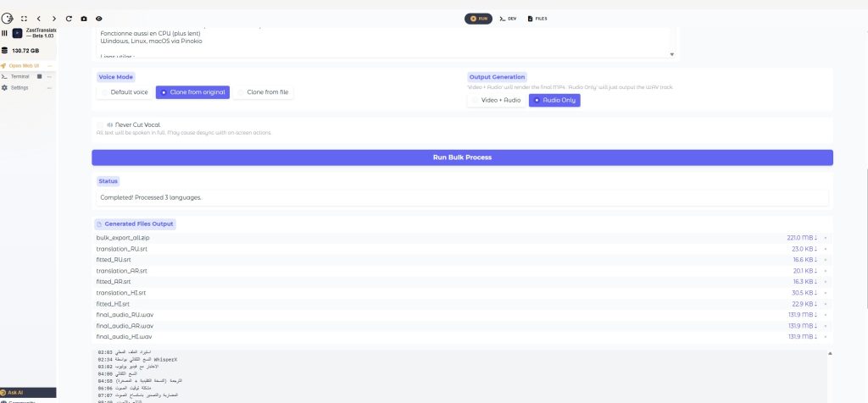Download translation_RU.srt via 23.0 KB link

click(x=805, y=249)
